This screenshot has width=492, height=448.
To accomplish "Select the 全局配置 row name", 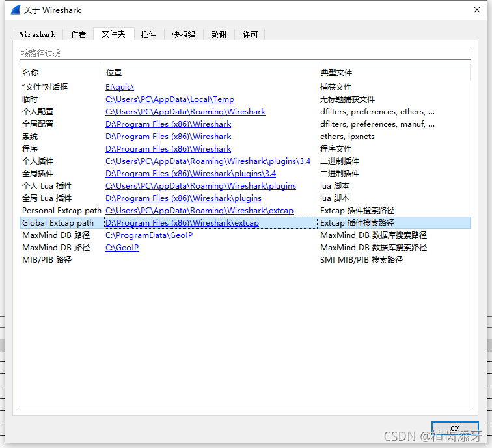I will point(38,124).
